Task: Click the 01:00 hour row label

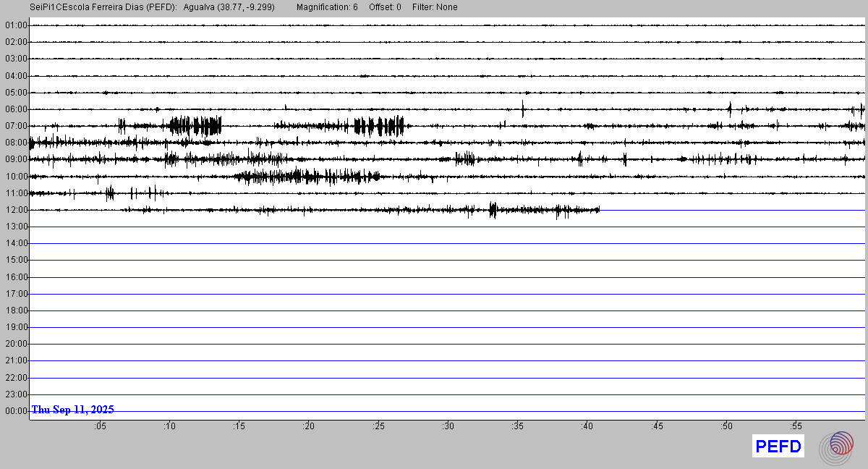Action: point(16,25)
